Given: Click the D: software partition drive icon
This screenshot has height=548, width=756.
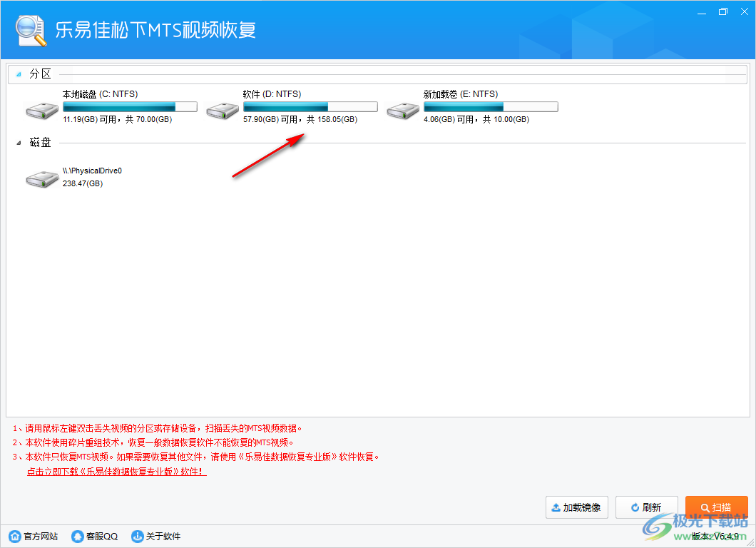Looking at the screenshot, I should click(x=223, y=111).
